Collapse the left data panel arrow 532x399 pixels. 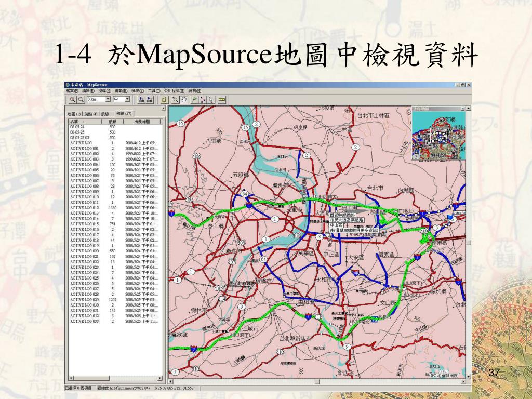pos(164,108)
